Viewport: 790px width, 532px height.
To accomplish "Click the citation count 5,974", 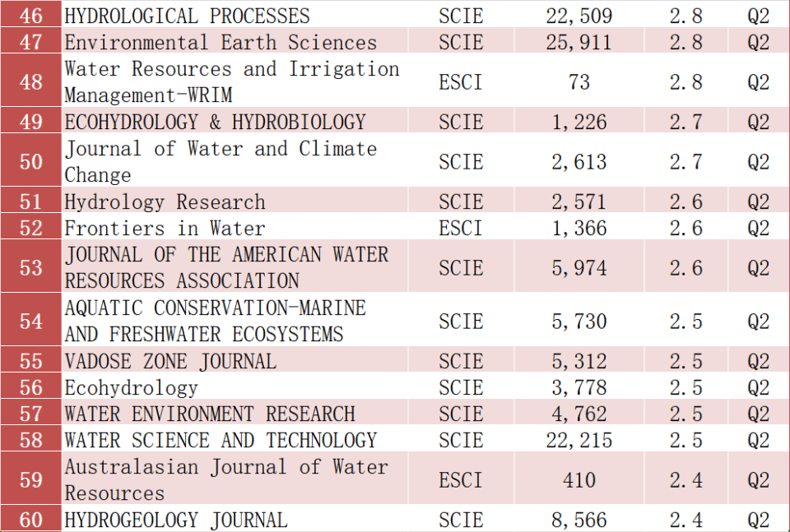I will click(x=579, y=267).
